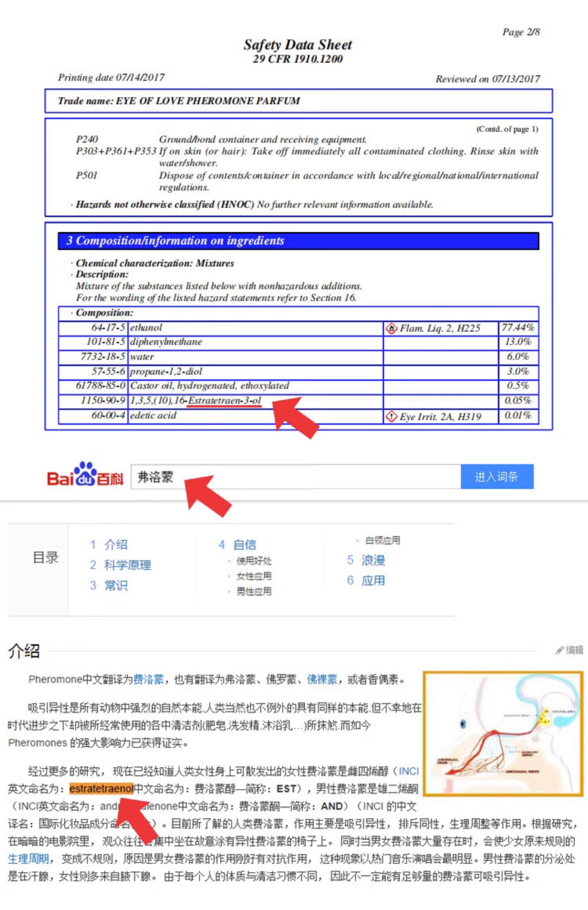Jump to sub-entry 使用好处
The width and height of the screenshot is (588, 910).
254,561
